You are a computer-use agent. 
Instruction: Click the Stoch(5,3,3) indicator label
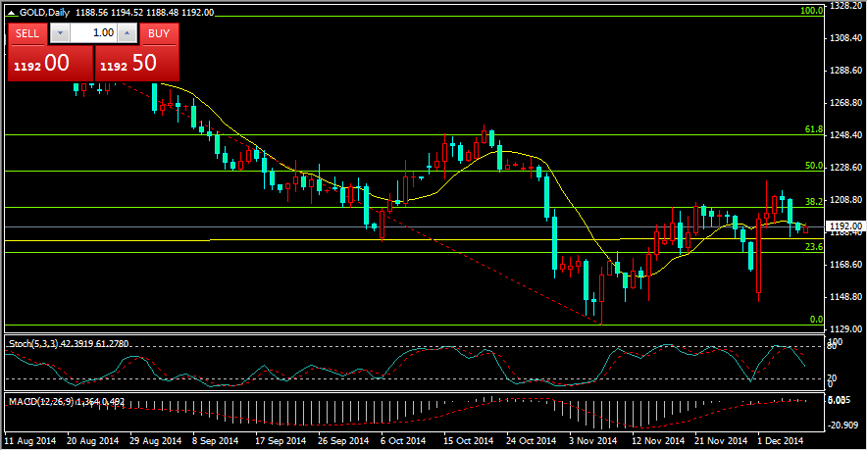tap(39, 343)
